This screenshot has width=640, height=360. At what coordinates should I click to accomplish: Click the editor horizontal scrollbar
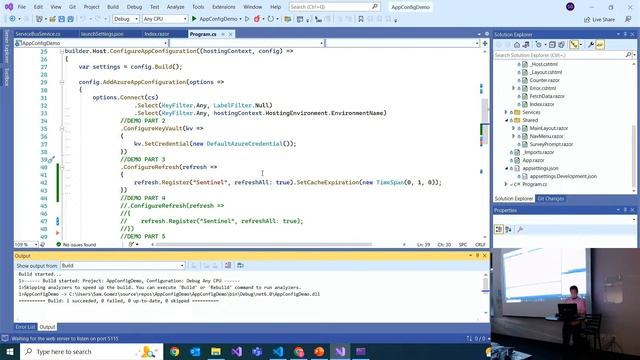click(264, 244)
